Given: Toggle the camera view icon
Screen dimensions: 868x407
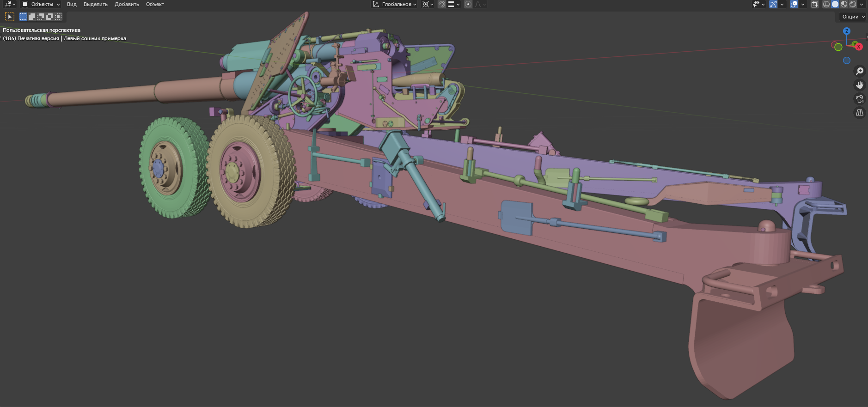Looking at the screenshot, I should (x=860, y=99).
